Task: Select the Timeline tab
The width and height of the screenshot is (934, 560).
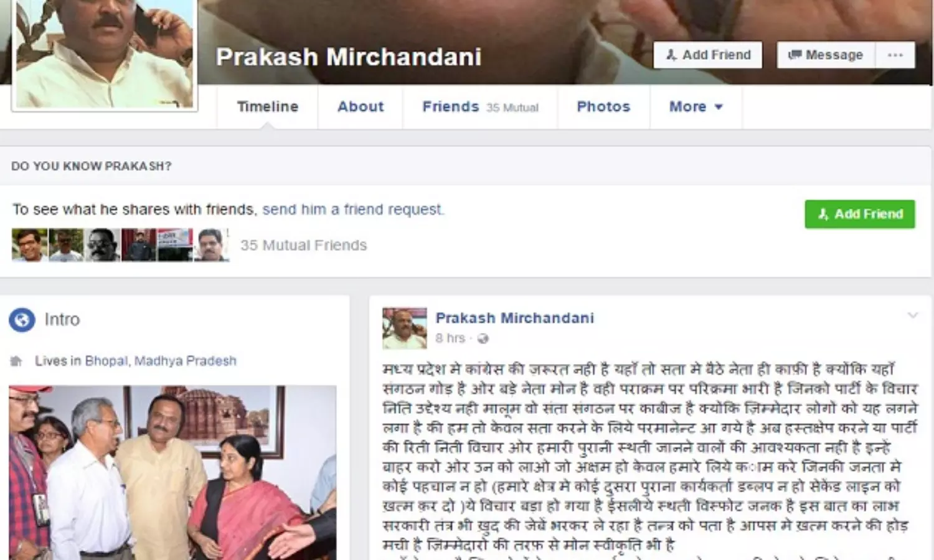Action: pos(268,106)
